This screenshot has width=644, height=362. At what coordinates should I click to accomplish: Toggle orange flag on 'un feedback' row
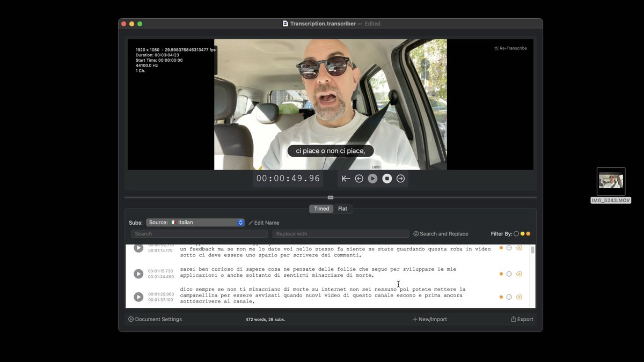tap(501, 248)
